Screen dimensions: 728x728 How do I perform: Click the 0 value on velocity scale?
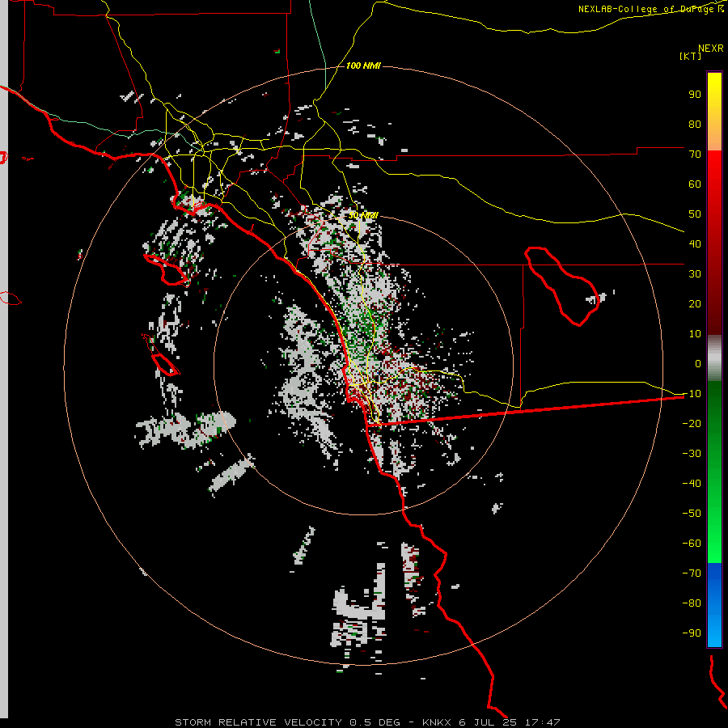coord(698,364)
